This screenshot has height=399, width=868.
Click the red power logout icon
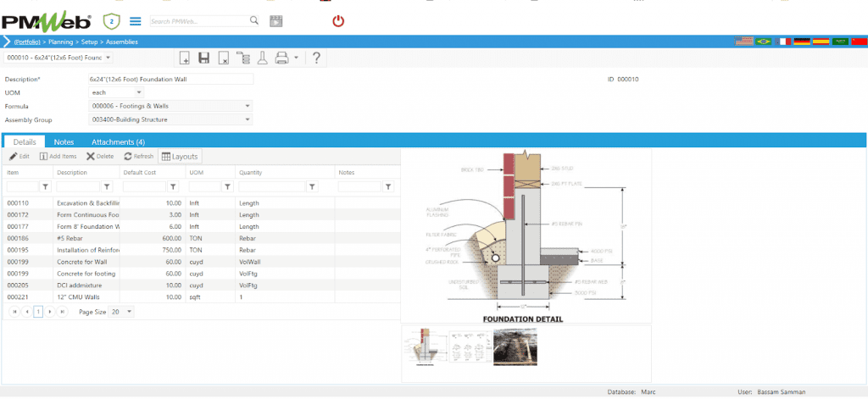(338, 20)
